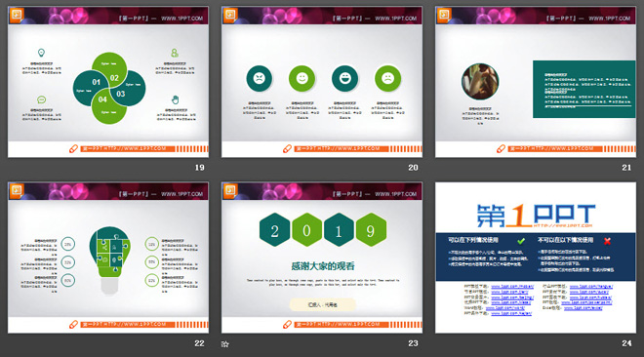Click the smiling face icon on slide 20

[x=302, y=78]
